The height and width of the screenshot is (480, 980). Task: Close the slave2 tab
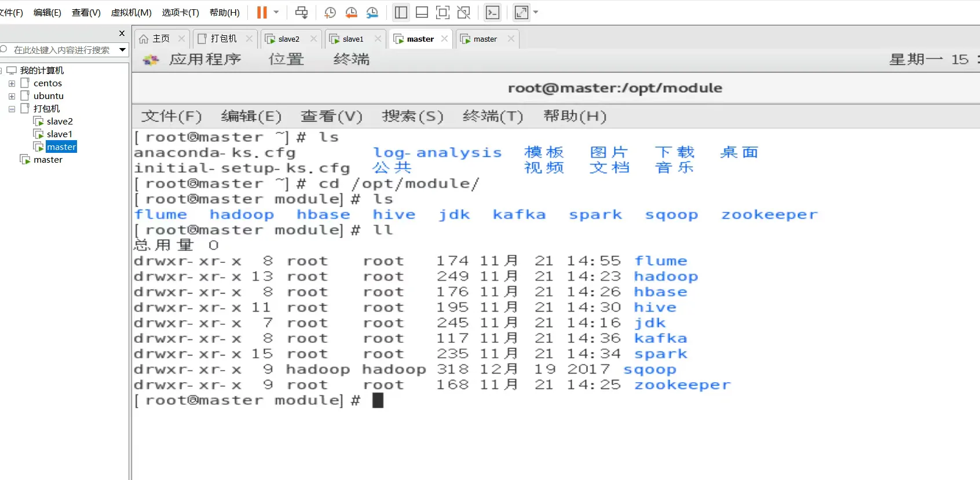[x=313, y=39]
